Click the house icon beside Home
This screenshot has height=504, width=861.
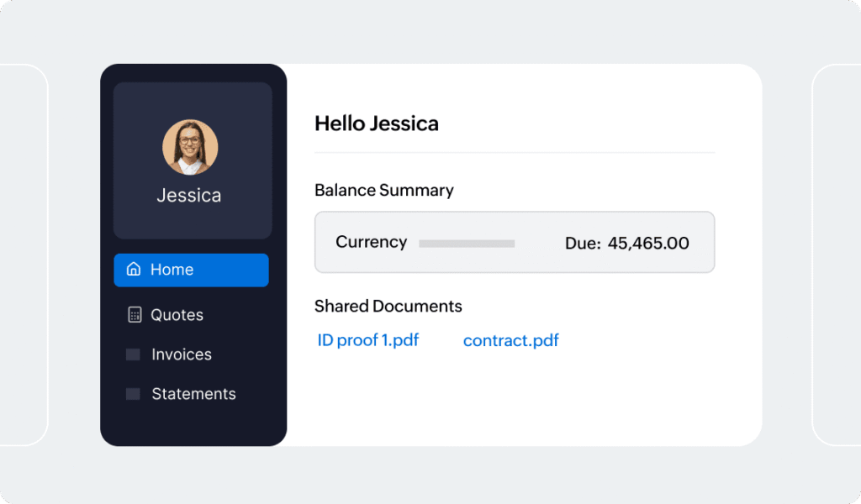point(133,270)
